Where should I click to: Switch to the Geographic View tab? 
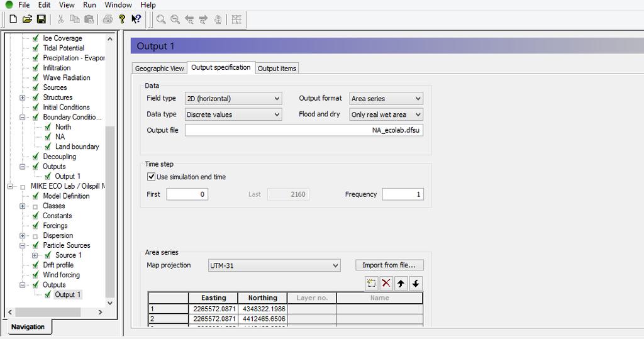coord(159,69)
